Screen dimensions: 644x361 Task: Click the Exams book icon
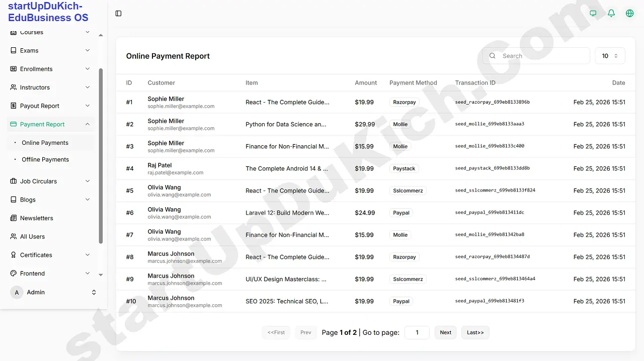[x=14, y=51]
